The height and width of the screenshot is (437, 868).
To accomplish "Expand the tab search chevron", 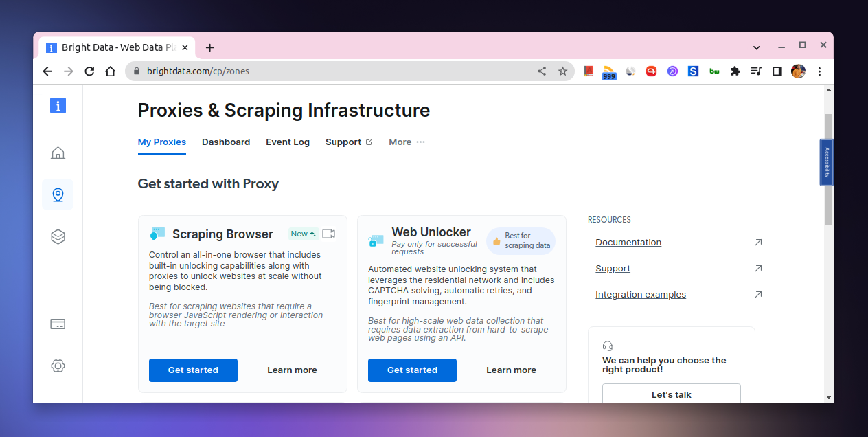I will click(756, 47).
